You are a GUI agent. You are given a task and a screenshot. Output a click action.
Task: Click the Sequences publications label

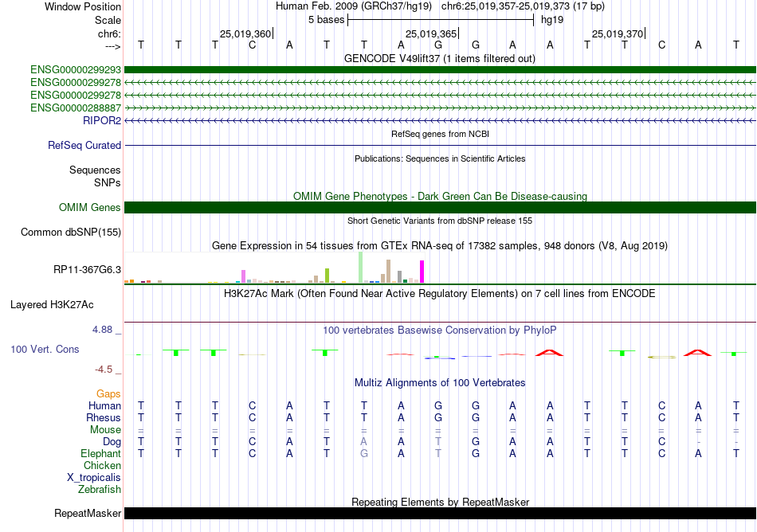coord(95,170)
